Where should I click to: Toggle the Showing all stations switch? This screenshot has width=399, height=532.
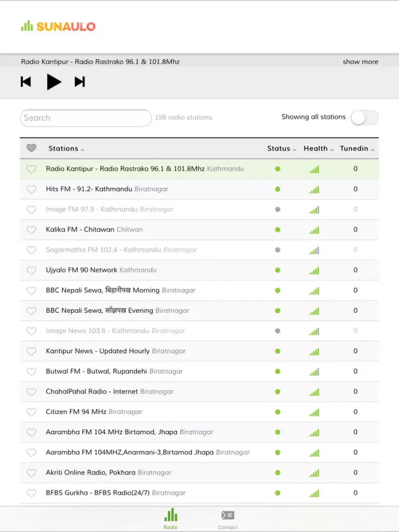point(365,118)
